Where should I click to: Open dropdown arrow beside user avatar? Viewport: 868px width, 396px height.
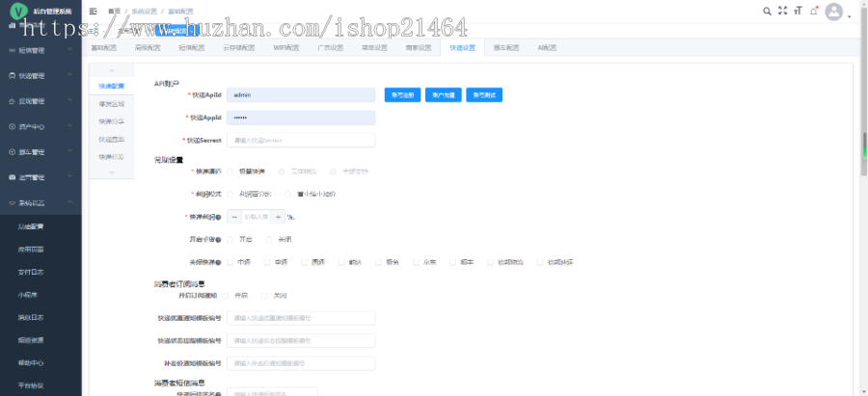[849, 16]
